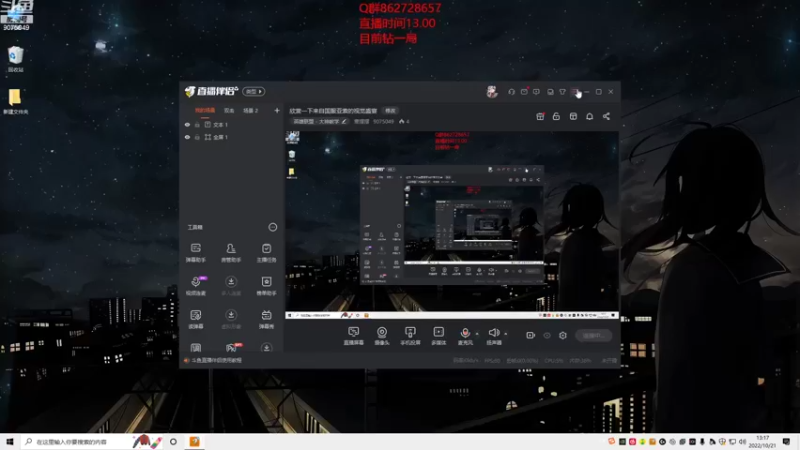Open the shop icon next to bell
800x450 pixels.
click(x=573, y=116)
